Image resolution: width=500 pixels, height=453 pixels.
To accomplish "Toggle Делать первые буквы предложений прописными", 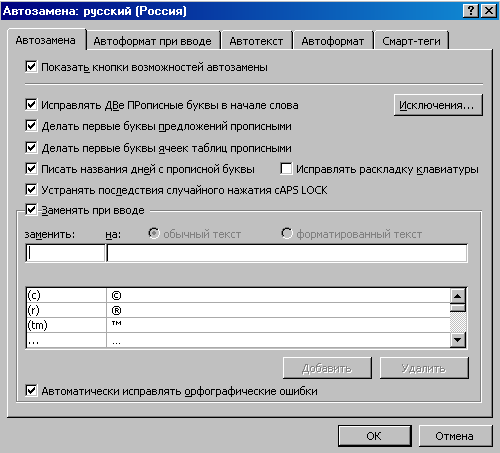I will coord(31,126).
